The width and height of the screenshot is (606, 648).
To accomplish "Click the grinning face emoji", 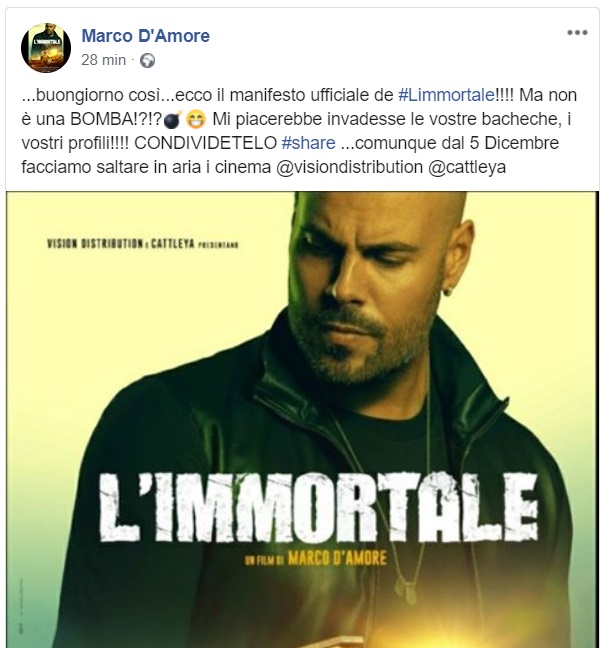I will click(x=196, y=120).
